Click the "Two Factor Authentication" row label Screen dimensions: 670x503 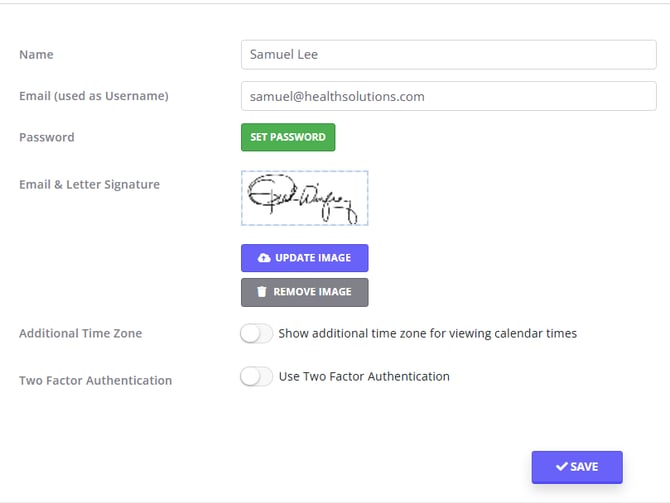pos(95,380)
